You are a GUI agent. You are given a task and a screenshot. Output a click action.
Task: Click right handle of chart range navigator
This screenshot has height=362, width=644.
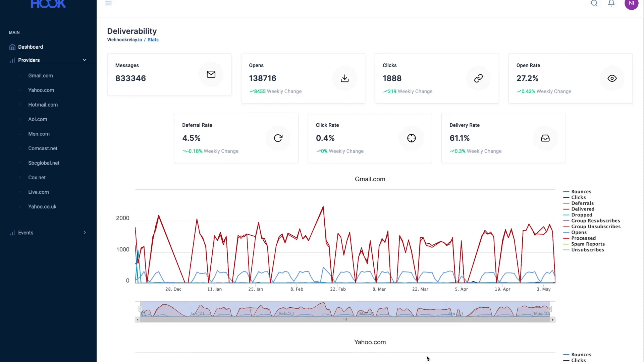click(x=549, y=309)
